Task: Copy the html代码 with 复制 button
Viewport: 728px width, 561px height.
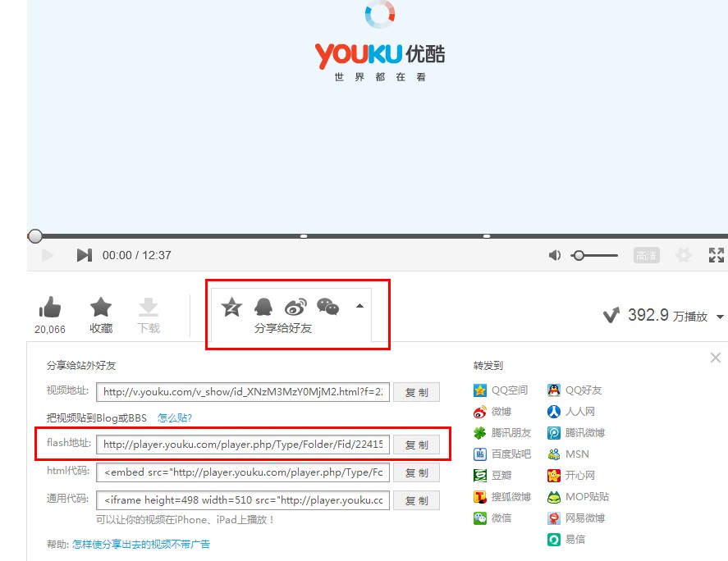Action: click(x=416, y=472)
